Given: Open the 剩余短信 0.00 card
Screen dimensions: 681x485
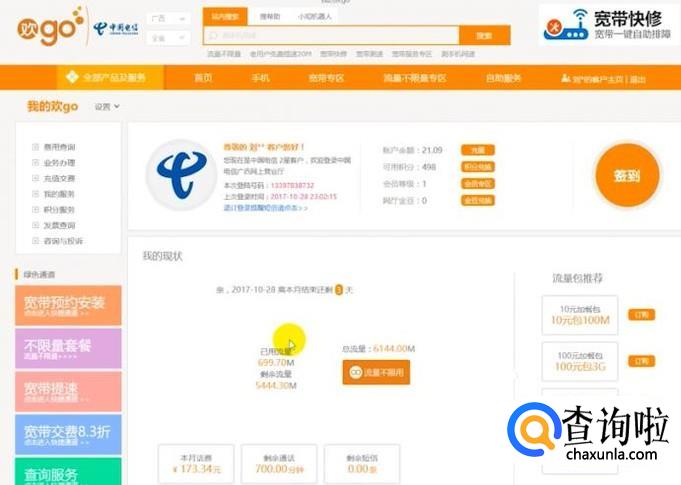Looking at the screenshot, I should (x=362, y=464).
